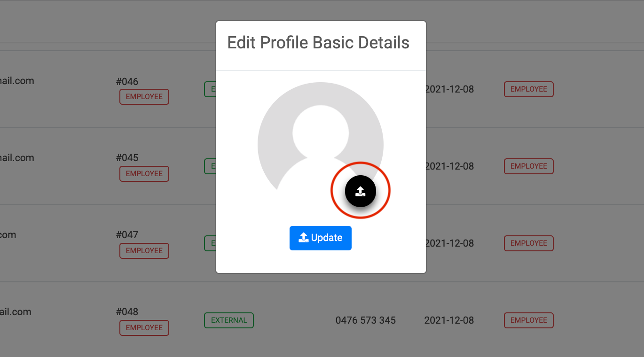Click the upload icon inside Update button
Screen dimensions: 644x357
point(304,238)
